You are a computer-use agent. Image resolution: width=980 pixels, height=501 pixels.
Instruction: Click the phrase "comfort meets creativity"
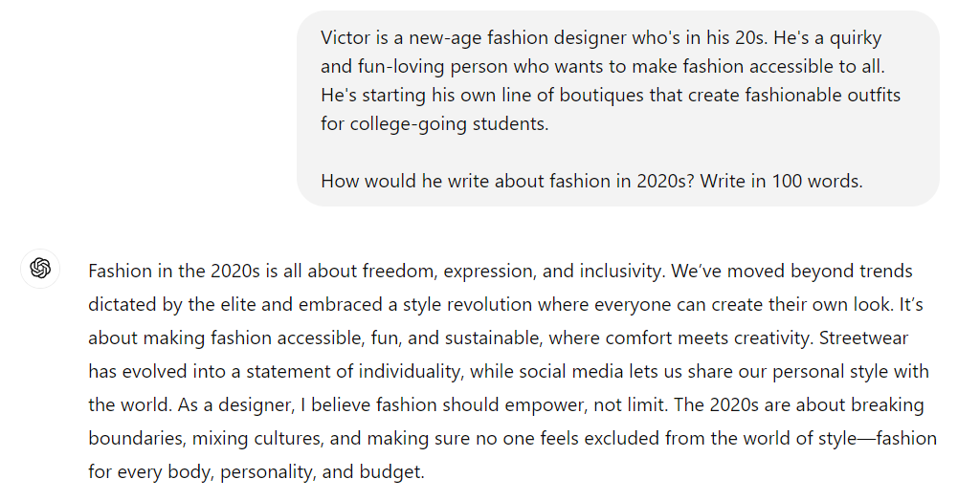(707, 338)
